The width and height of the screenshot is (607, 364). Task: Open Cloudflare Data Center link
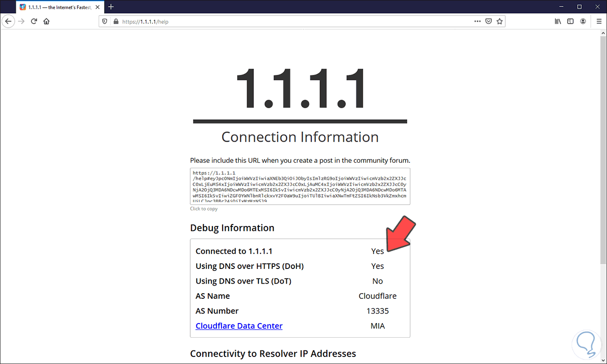[239, 326]
